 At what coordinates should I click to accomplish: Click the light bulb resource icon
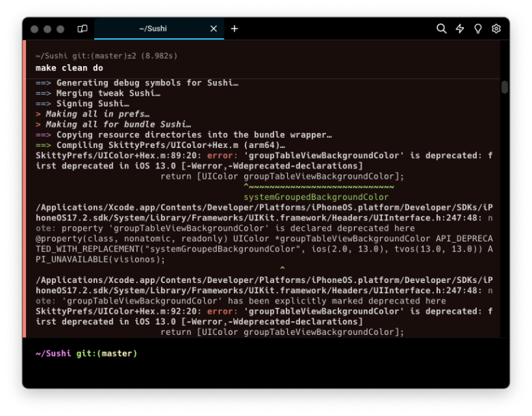click(477, 29)
